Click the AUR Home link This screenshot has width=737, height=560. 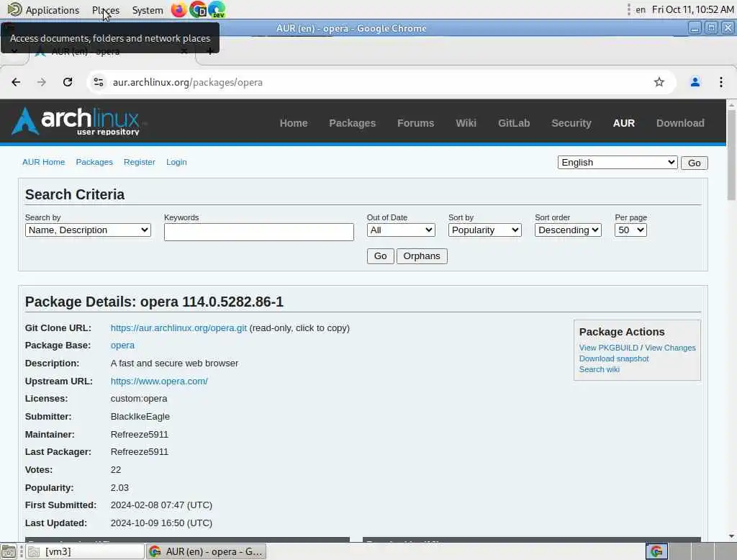44,162
